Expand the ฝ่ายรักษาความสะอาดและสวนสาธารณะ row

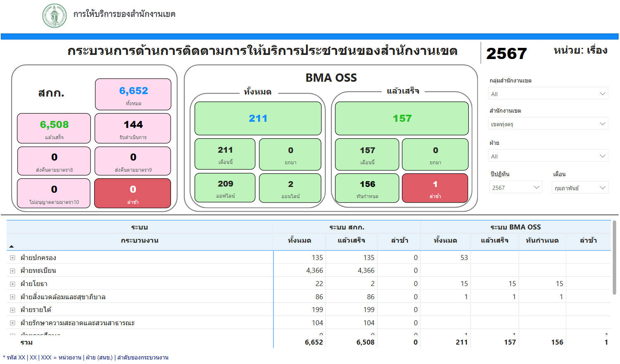click(12, 323)
